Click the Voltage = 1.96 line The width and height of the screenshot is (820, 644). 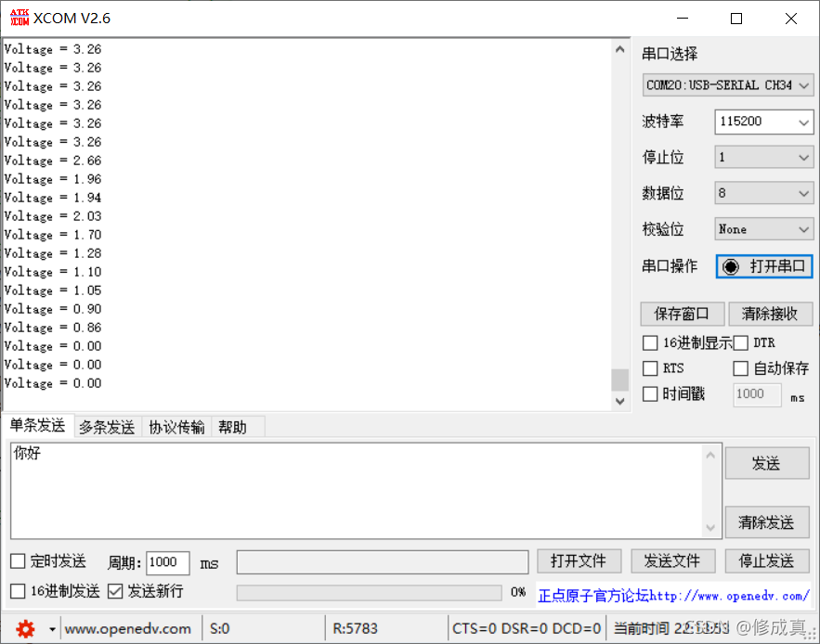click(53, 179)
